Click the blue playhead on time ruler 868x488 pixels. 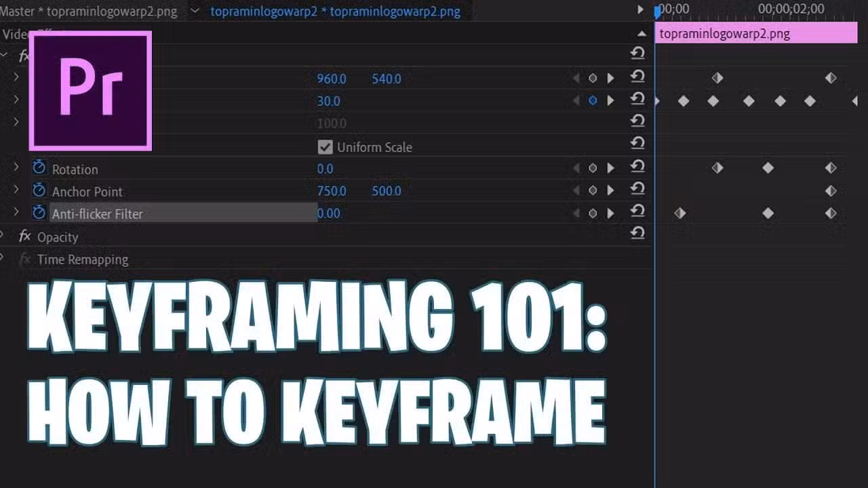coord(656,11)
